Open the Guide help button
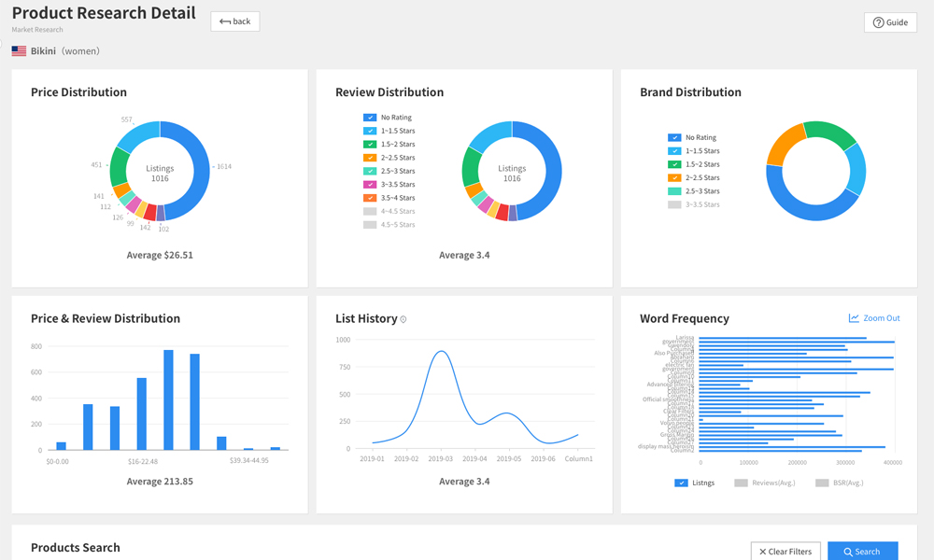This screenshot has height=560, width=934. click(890, 22)
